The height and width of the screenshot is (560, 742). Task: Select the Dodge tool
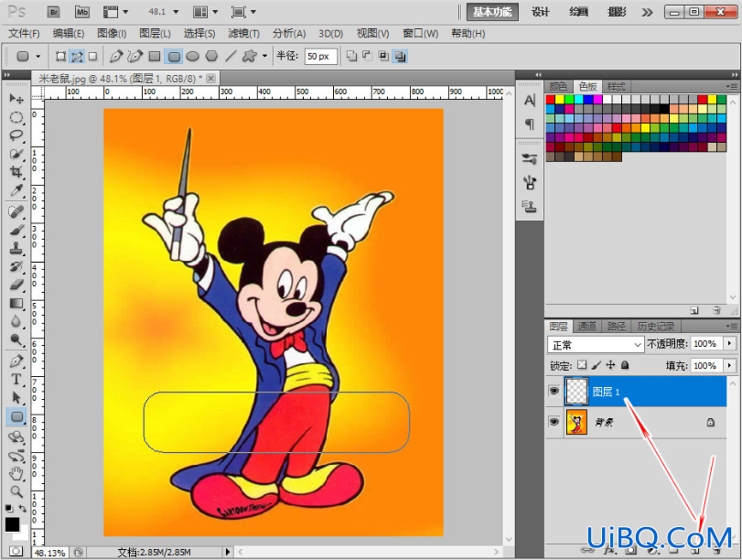click(16, 339)
